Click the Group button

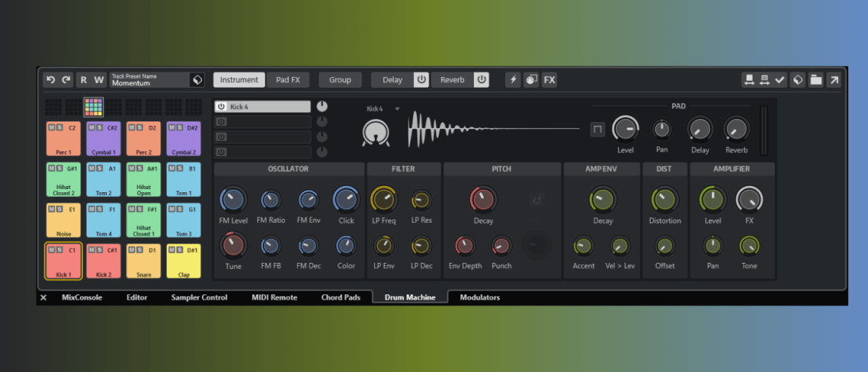340,80
